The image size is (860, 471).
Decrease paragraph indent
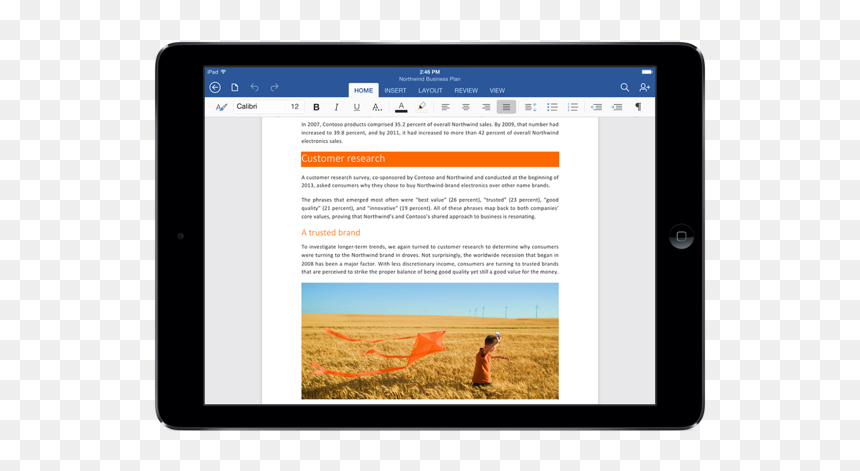597,107
